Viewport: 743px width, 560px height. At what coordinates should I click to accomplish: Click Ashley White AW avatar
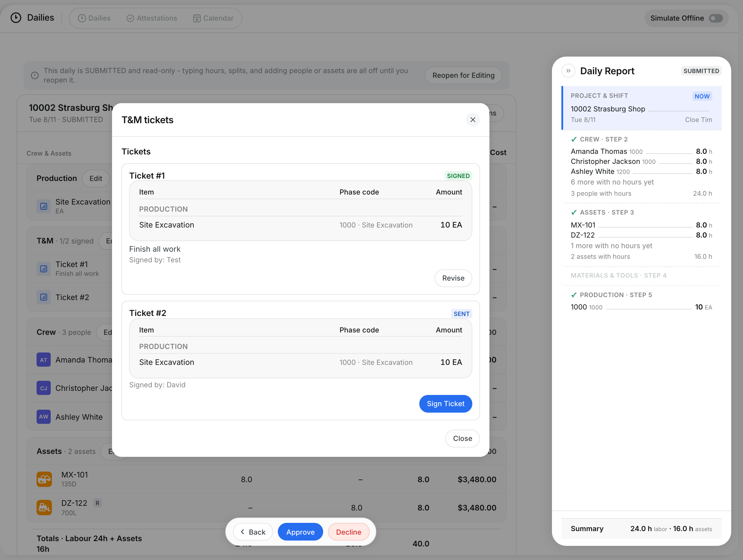click(x=44, y=417)
